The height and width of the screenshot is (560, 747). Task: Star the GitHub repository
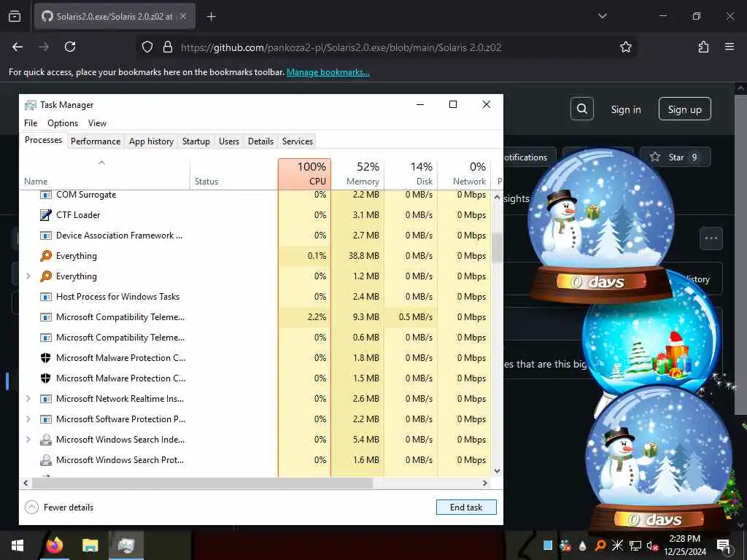click(x=675, y=157)
